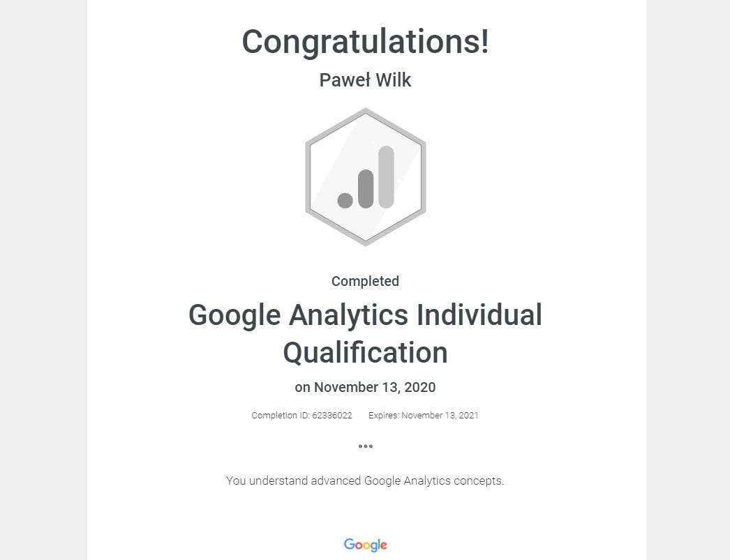The image size is (730, 560).
Task: Click the tallest bar in the Analytics logo
Action: click(x=386, y=176)
